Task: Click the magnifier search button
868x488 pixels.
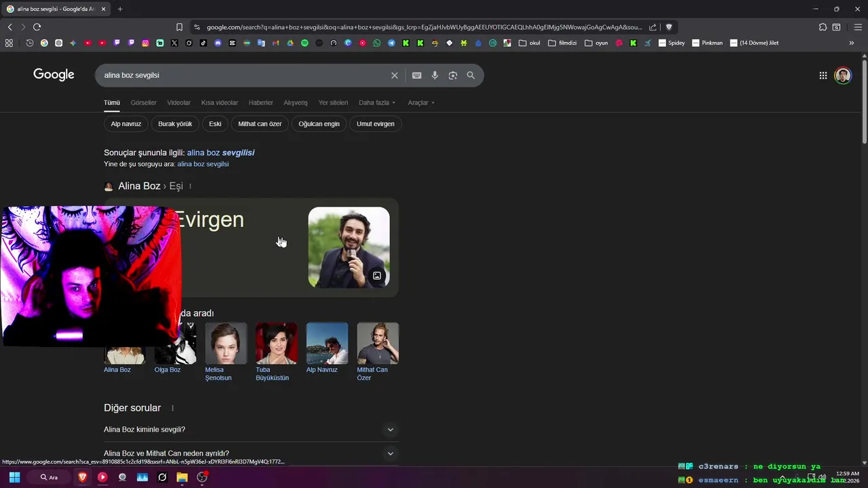Action: pyautogui.click(x=471, y=75)
